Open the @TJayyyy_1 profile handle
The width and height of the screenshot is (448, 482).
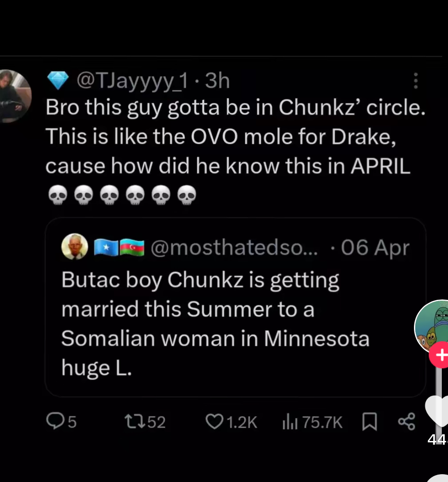[x=132, y=80]
